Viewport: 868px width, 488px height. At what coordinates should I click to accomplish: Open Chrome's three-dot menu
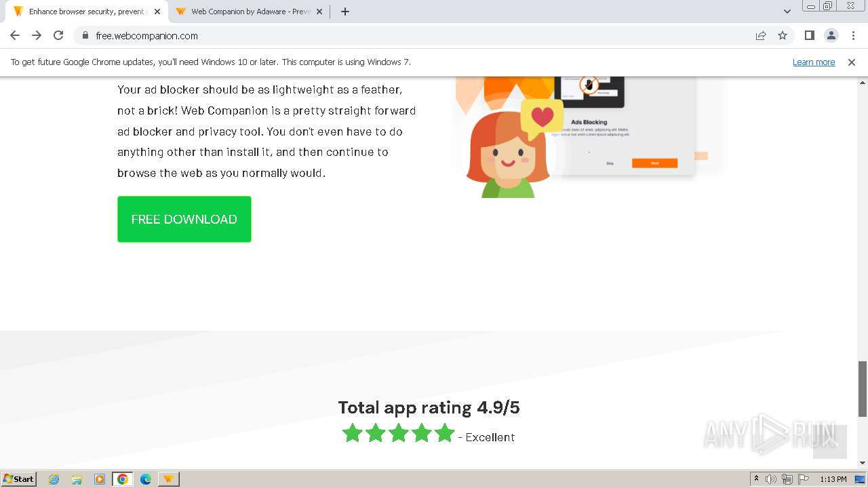(x=853, y=35)
